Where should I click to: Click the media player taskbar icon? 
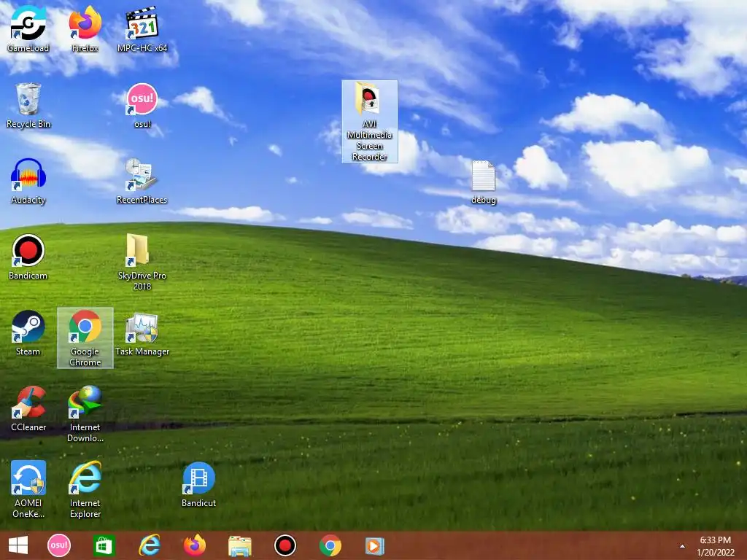tap(375, 545)
